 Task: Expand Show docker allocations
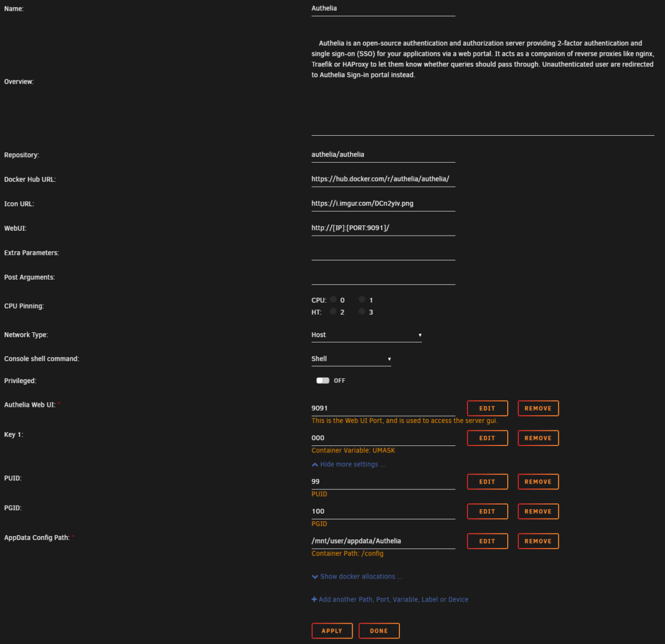[x=357, y=576]
